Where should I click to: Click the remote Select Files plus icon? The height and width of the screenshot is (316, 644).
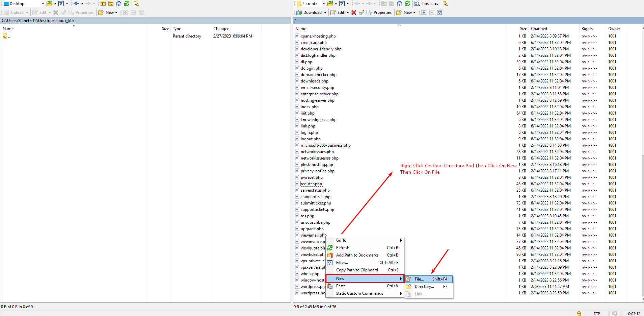[424, 13]
